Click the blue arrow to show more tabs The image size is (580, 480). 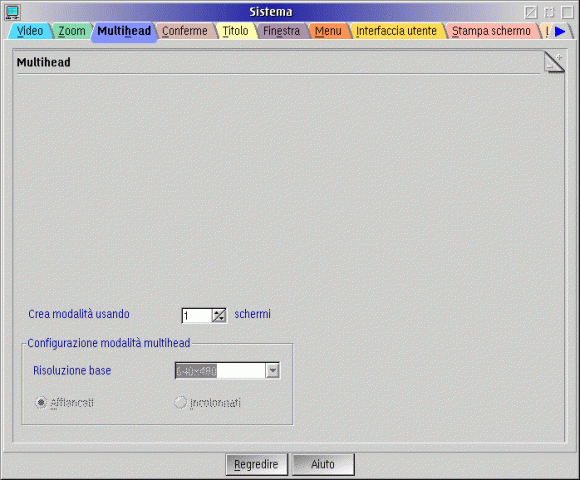click(560, 31)
